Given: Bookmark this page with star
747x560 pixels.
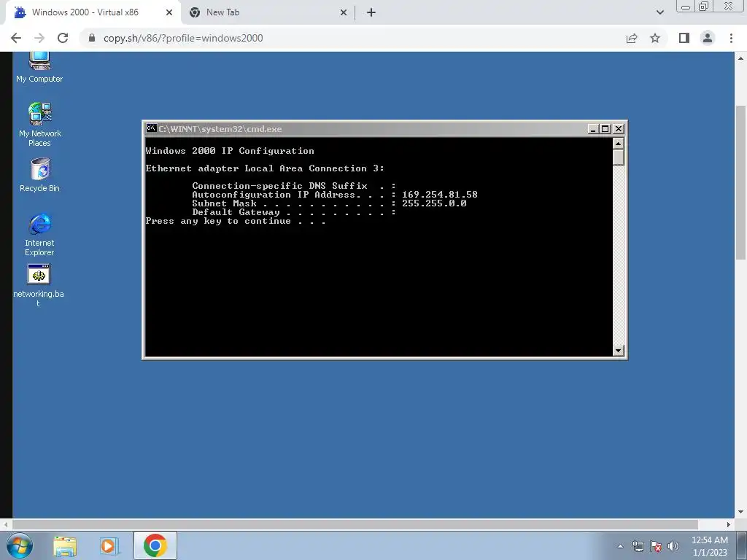Looking at the screenshot, I should tap(655, 38).
